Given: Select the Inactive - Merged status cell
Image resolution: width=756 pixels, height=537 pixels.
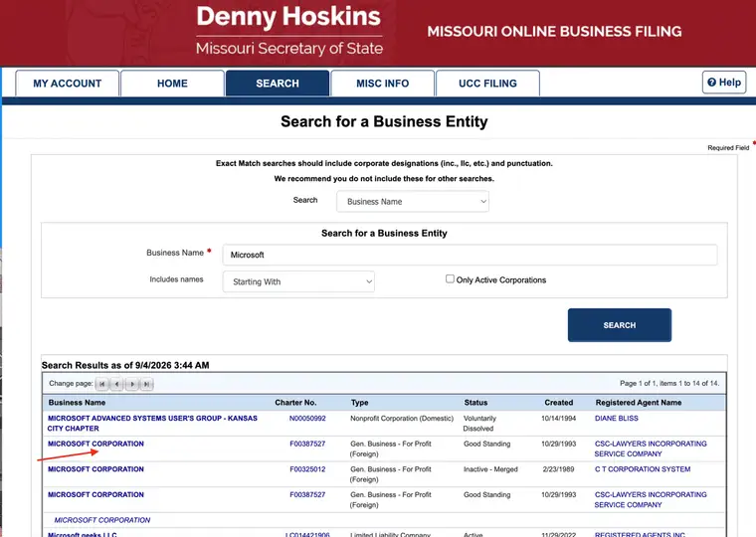Looking at the screenshot, I should coord(490,469).
